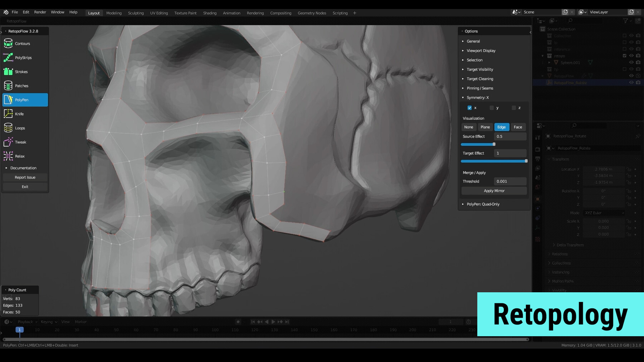
Task: Click Report Issue in RetopoFlow panel
Action: 25,177
